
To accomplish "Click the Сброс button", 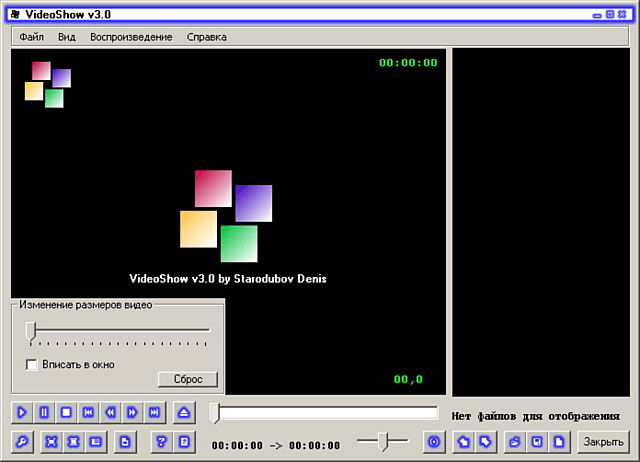I will [x=187, y=380].
